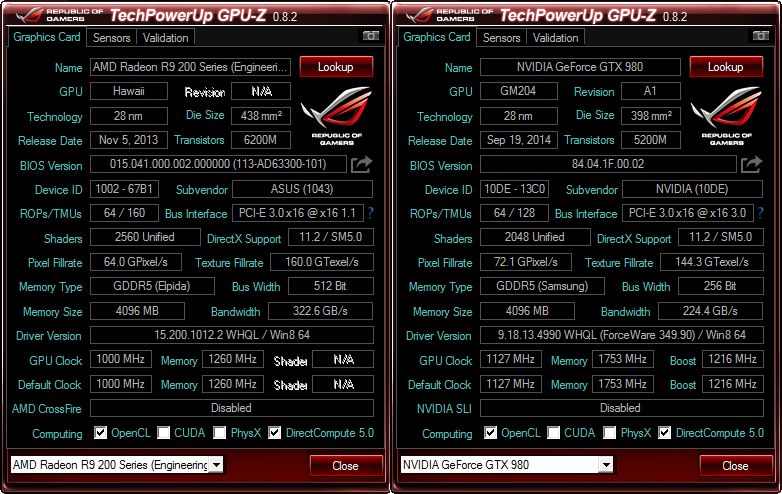Toggle OpenCL checkbox in AMD Radeon window
The image size is (782, 494).
[x=100, y=432]
